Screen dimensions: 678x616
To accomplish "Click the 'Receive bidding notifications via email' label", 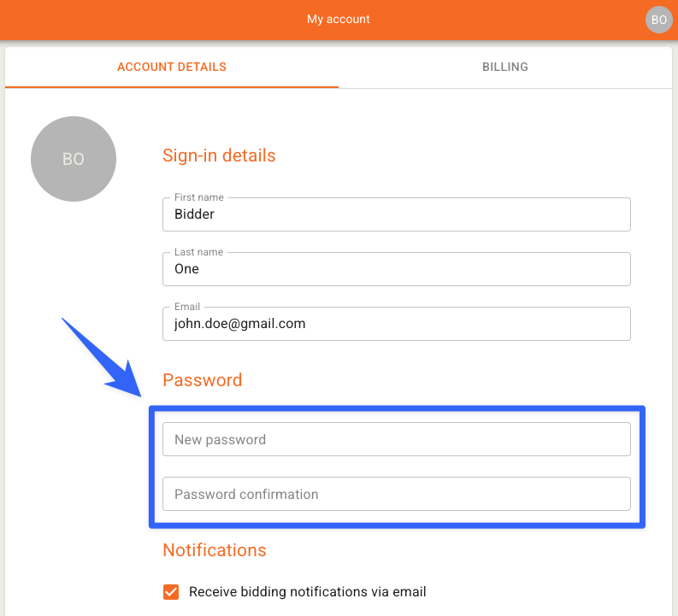I will tap(307, 592).
